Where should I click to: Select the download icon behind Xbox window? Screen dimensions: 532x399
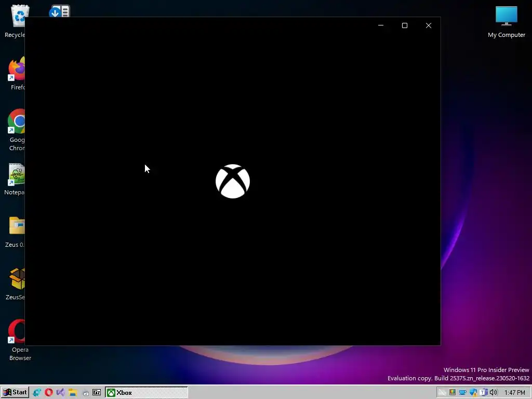(59, 11)
